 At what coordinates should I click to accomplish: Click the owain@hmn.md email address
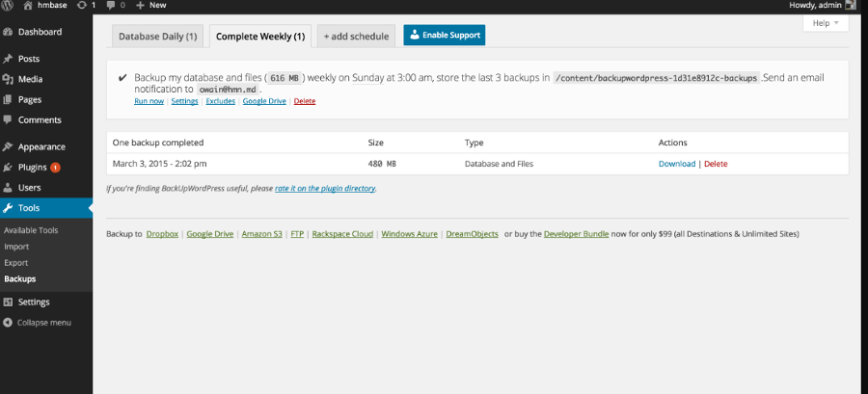pyautogui.click(x=229, y=90)
